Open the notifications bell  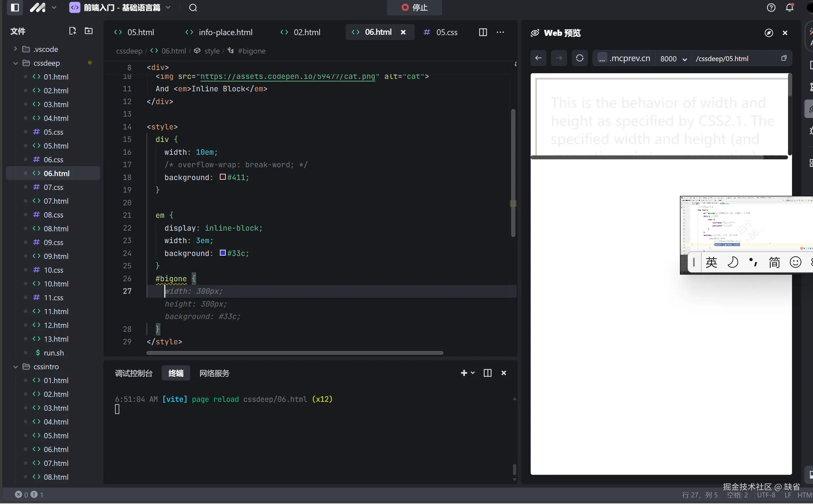point(789,7)
